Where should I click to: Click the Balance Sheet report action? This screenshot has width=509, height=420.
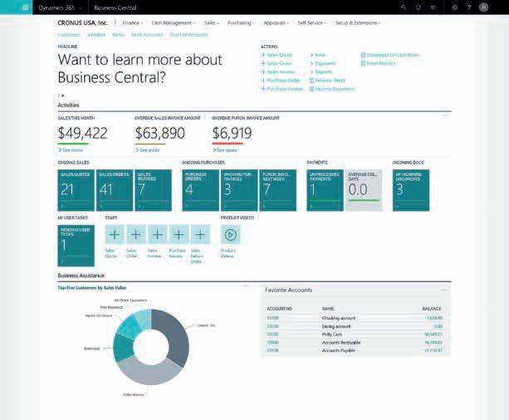click(327, 81)
